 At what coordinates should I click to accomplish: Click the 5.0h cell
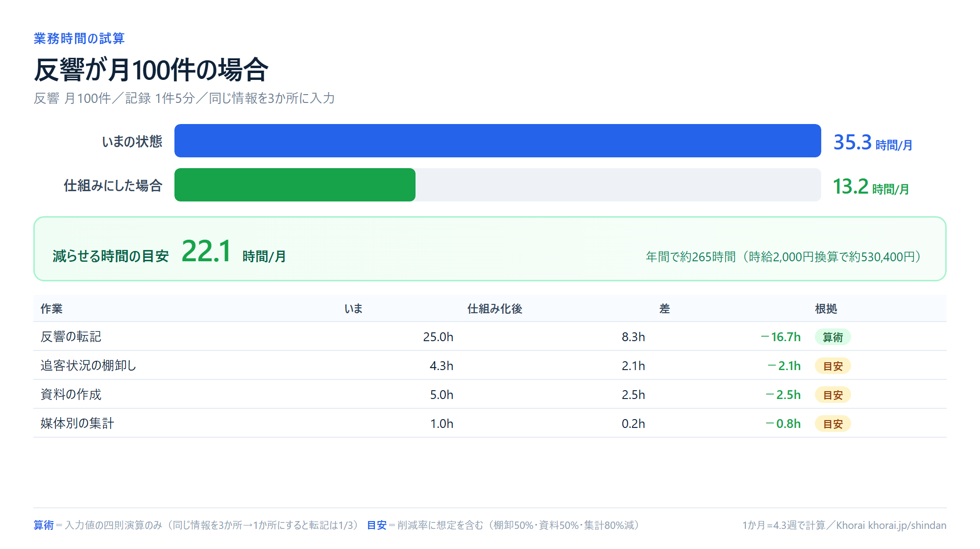[441, 395]
